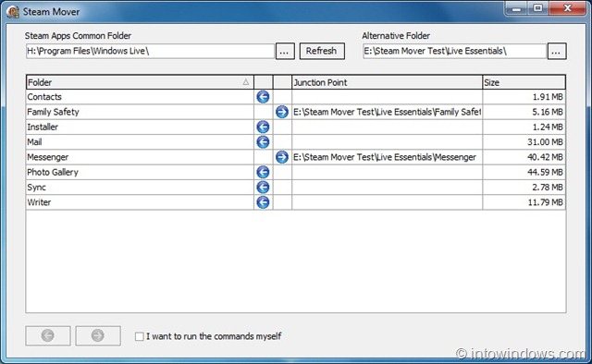Click the left arrow icon in Installer row
Image resolution: width=592 pixels, height=364 pixels.
263,127
